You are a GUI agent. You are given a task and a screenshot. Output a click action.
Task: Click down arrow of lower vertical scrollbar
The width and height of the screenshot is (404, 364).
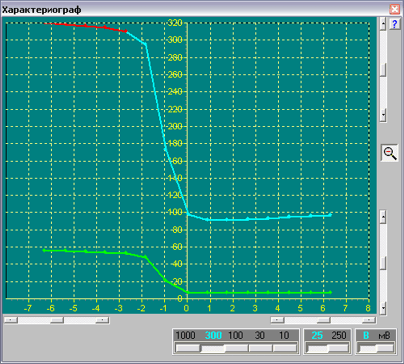(383, 307)
